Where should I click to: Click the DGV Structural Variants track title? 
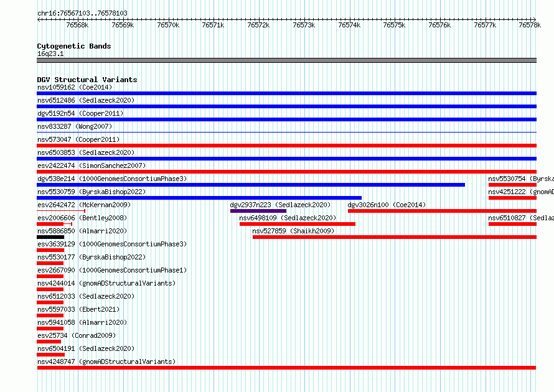coord(87,80)
